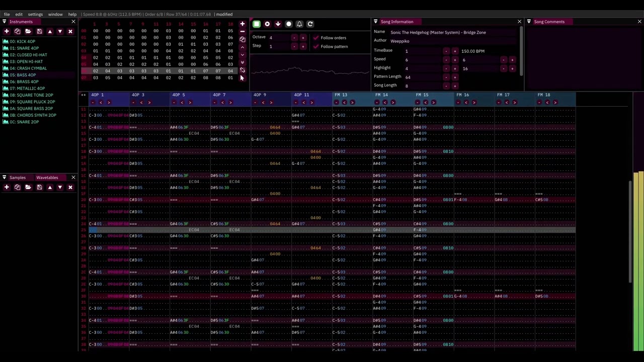Toggle repeat pattern with the loop icon
This screenshot has width=644, height=362.
tap(310, 24)
